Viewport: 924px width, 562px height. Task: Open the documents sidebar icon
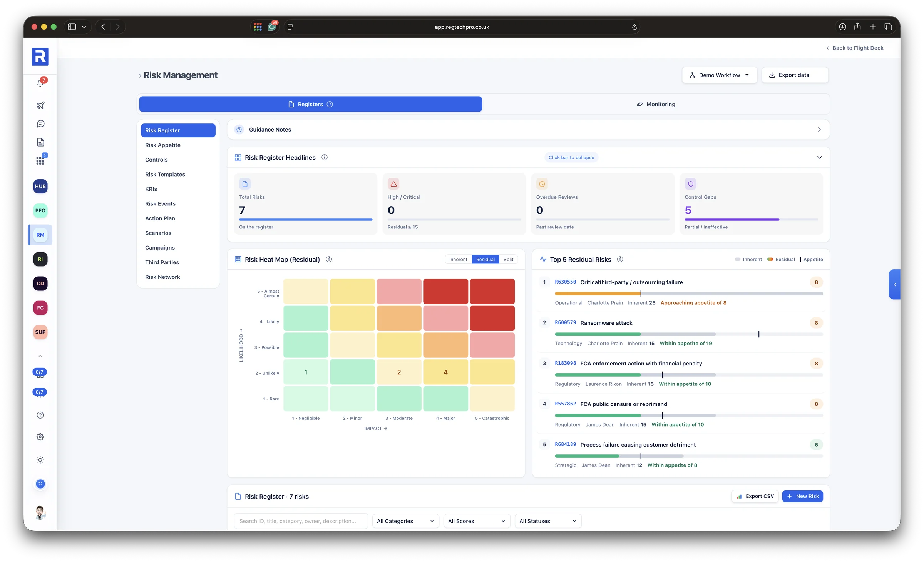click(40, 142)
